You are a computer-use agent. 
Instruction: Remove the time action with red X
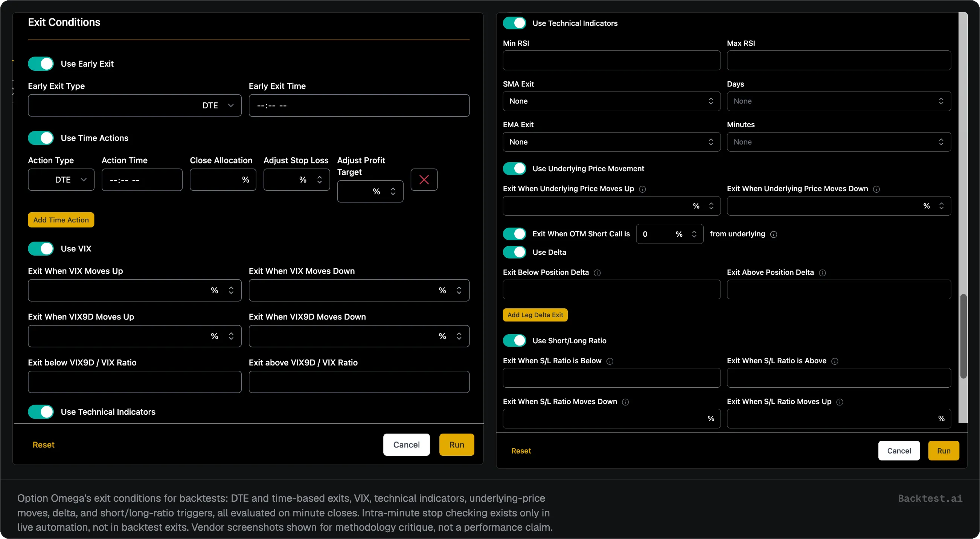point(424,180)
